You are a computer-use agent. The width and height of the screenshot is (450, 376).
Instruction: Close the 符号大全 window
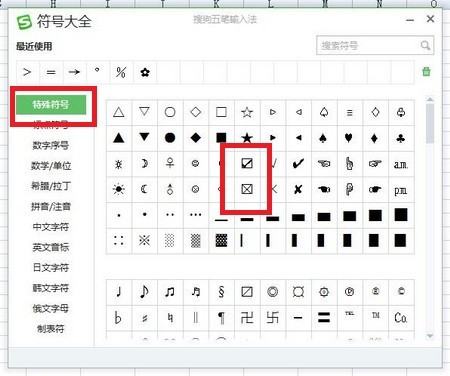(x=430, y=19)
